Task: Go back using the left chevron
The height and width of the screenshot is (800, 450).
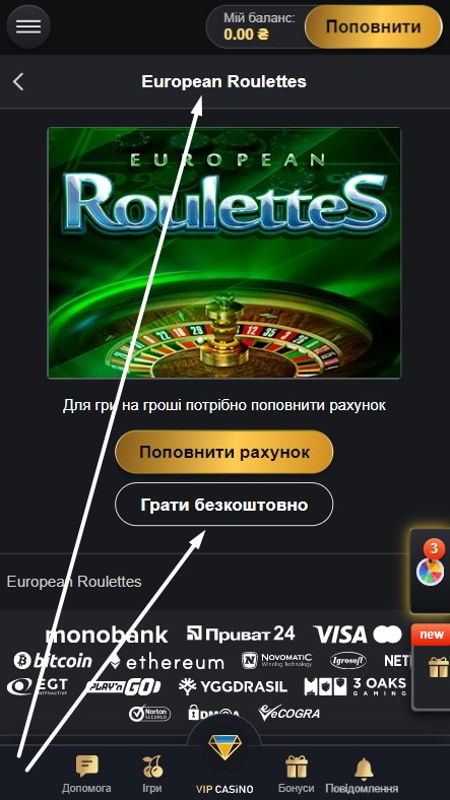Action: coord(18,82)
